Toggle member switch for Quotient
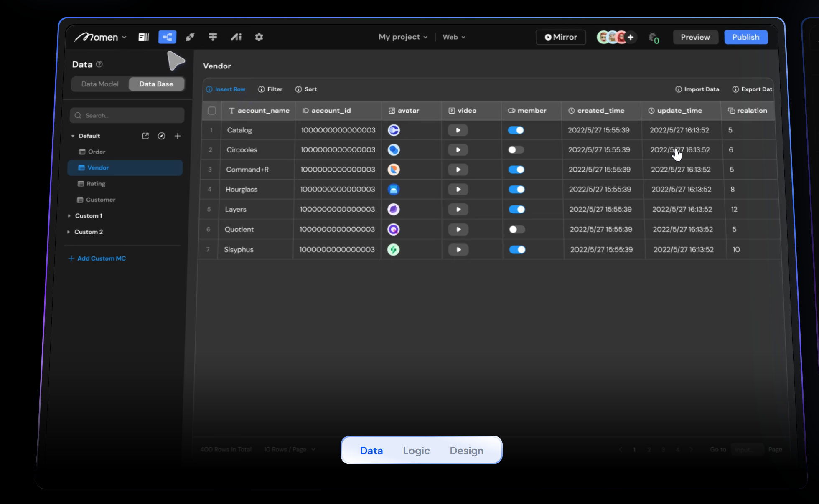The height and width of the screenshot is (504, 819). (x=517, y=230)
